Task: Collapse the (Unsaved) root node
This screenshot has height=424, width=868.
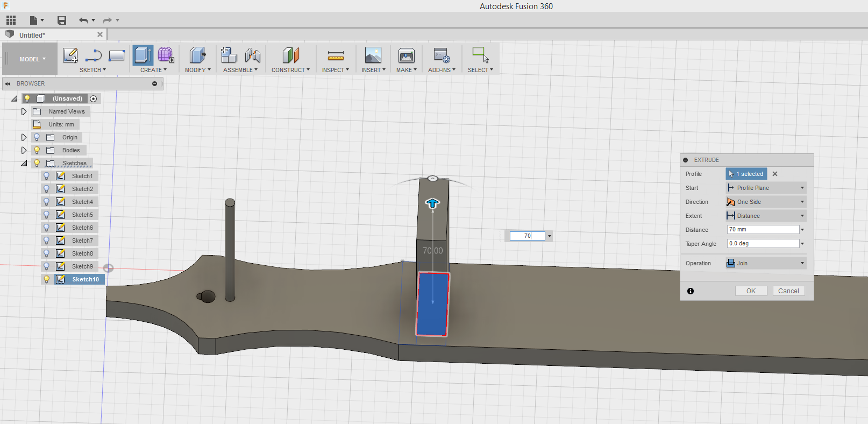Action: 14,98
